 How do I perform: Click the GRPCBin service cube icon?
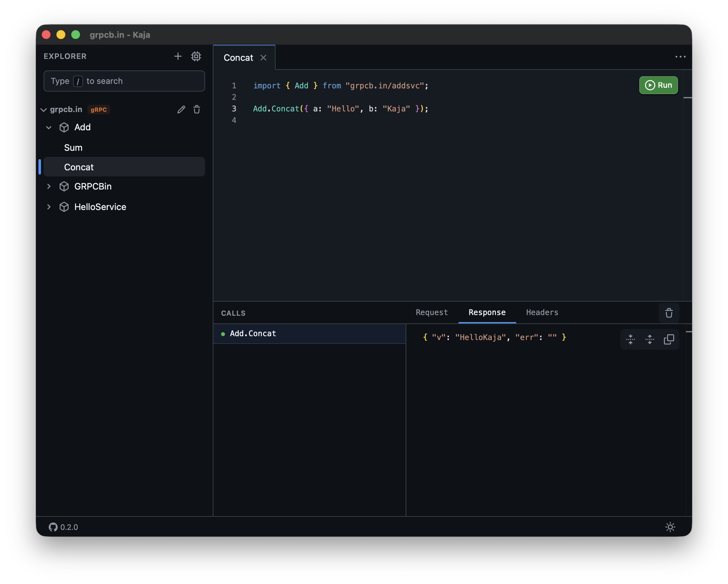(64, 186)
